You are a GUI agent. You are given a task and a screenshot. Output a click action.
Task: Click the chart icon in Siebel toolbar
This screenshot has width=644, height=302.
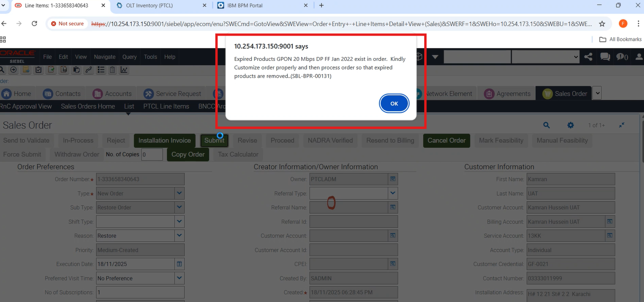pyautogui.click(x=124, y=70)
